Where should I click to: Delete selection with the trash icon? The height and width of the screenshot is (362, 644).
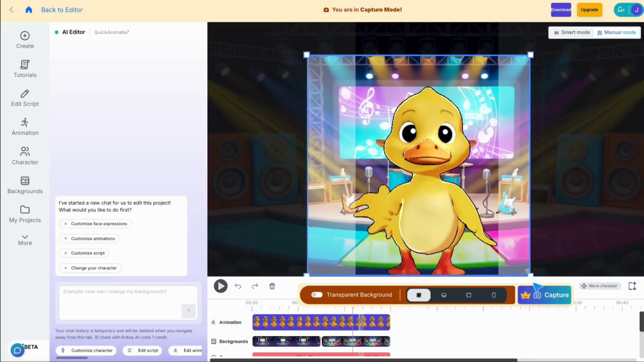[272, 286]
